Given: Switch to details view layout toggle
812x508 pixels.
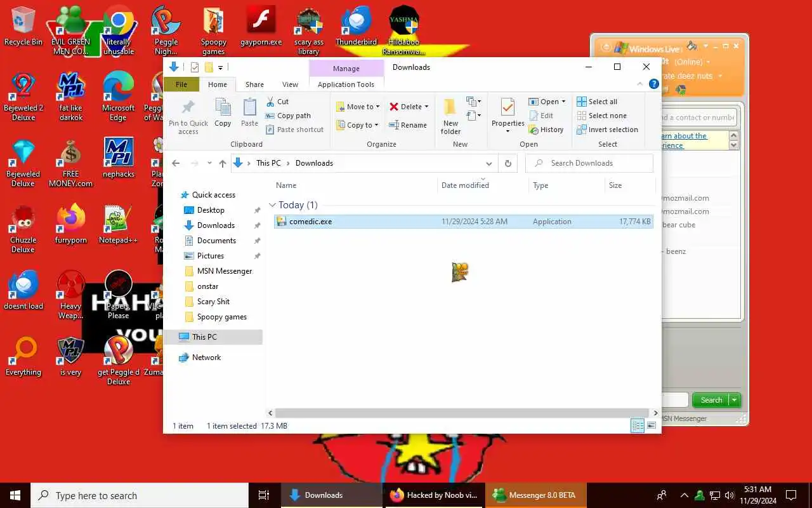Looking at the screenshot, I should 638,426.
